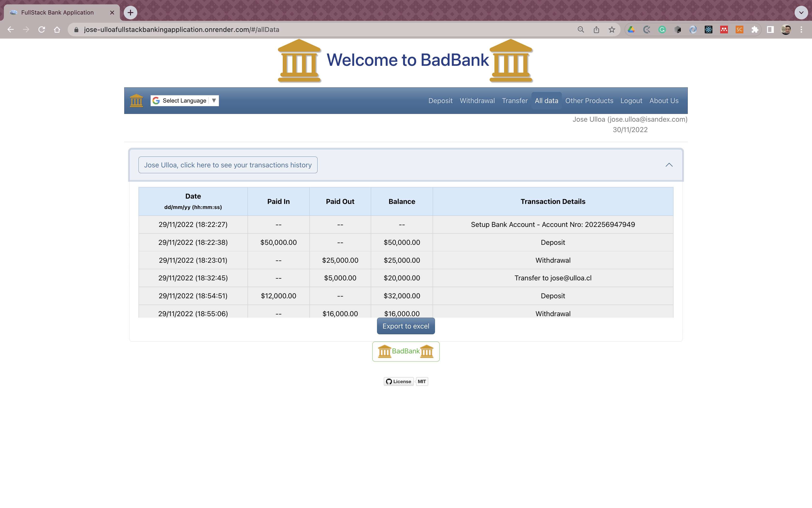Collapse the transactions history accordion chevron
This screenshot has height=508, width=812.
(x=669, y=165)
